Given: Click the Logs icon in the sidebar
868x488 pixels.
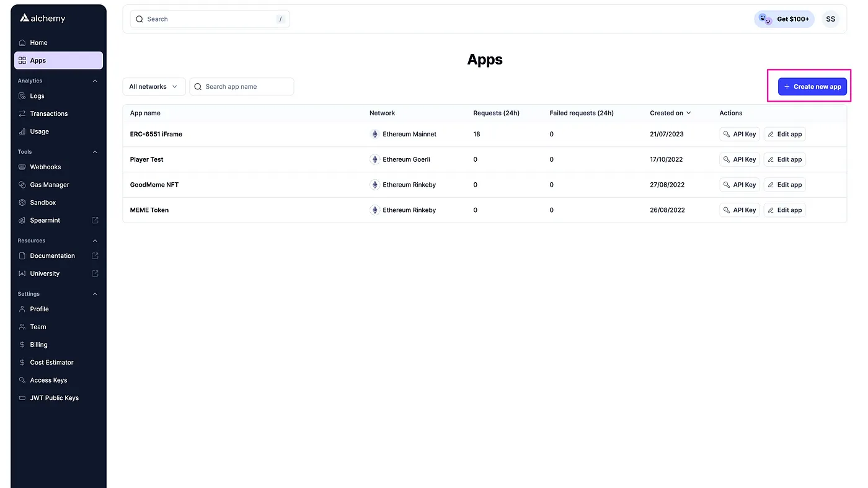Looking at the screenshot, I should 22,96.
